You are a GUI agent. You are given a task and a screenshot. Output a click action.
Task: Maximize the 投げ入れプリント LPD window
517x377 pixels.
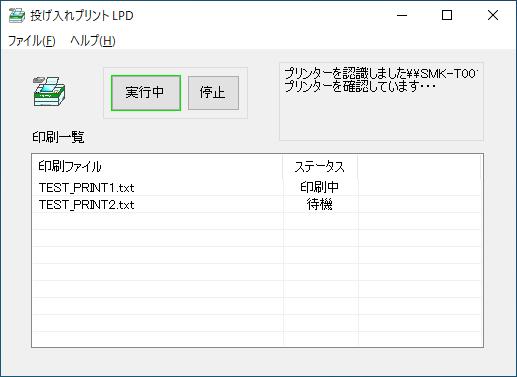pos(447,15)
